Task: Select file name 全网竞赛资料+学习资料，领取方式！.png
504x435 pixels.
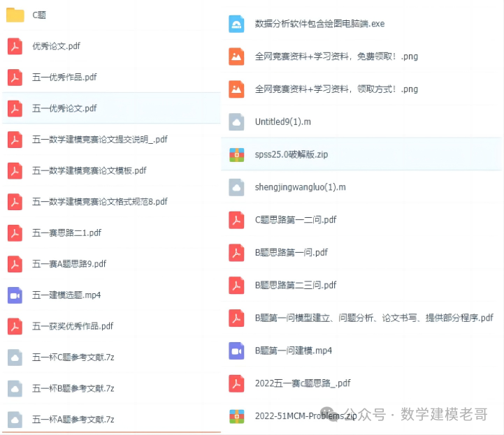Action: pos(336,89)
